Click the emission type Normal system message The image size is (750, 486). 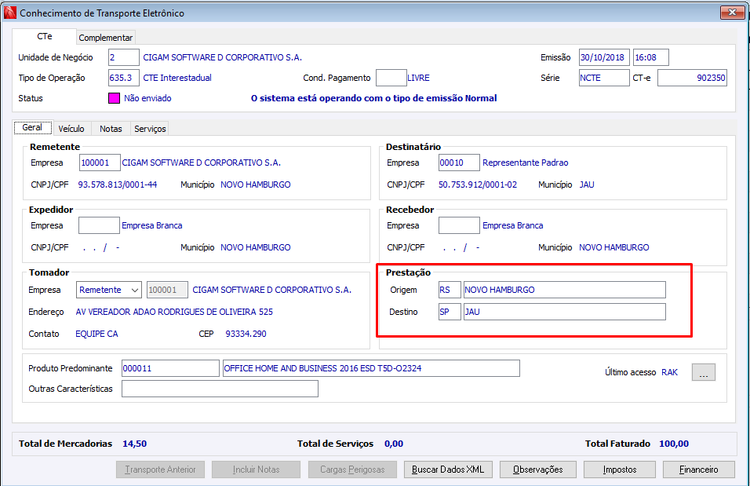coord(374,98)
